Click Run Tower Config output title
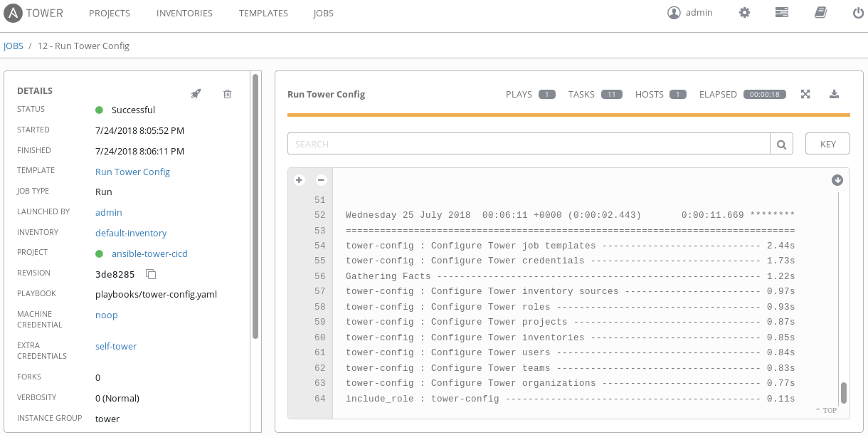Image resolution: width=868 pixels, height=435 pixels. point(326,94)
